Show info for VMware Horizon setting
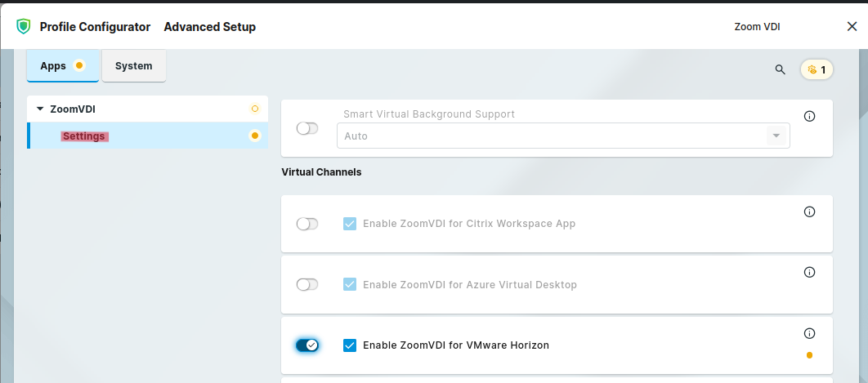Screen dimensions: 868x383 pos(809,333)
